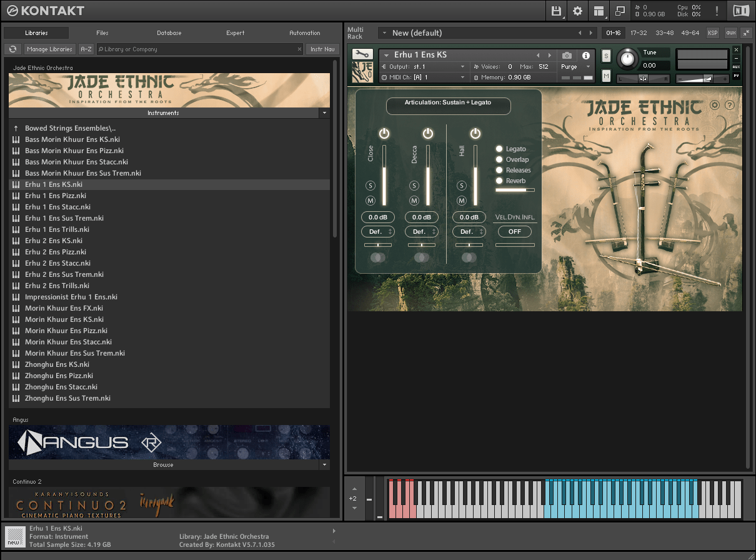Click stereo width icon under Decca
756x560 pixels.
click(x=421, y=257)
